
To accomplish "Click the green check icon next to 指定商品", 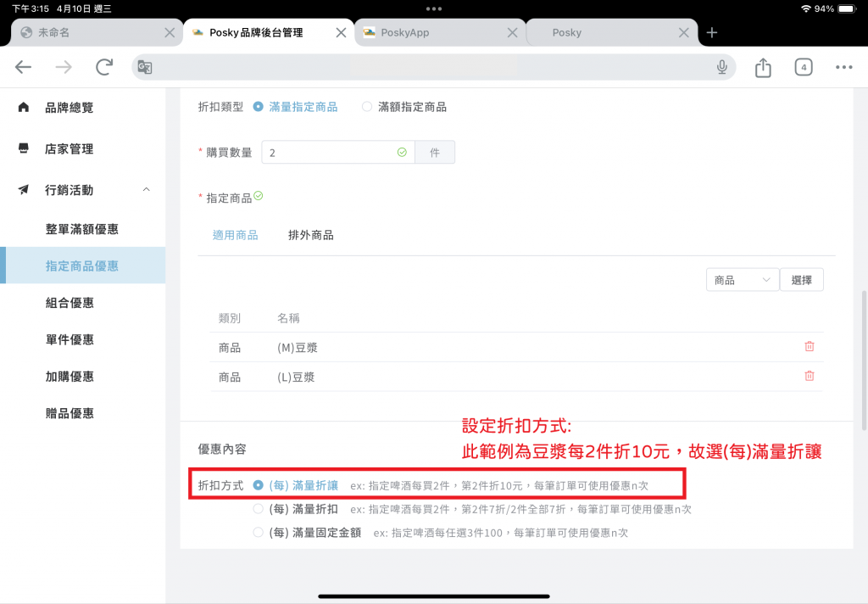I will tap(259, 196).
